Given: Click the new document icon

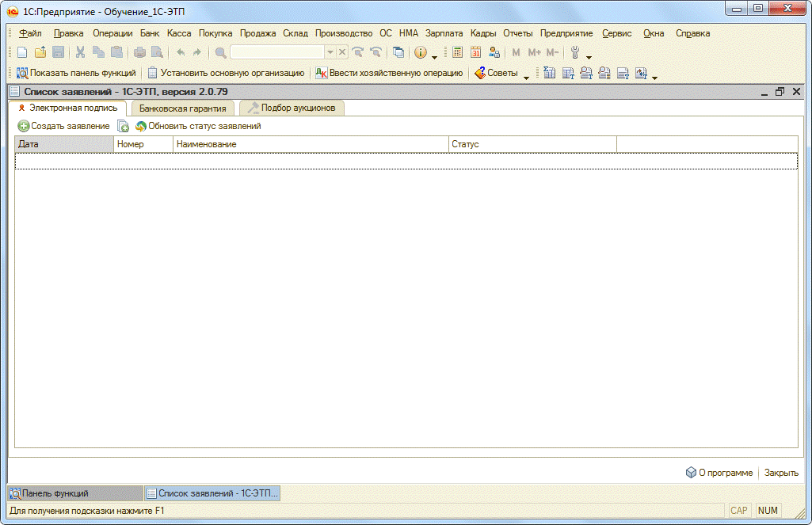Looking at the screenshot, I should coord(21,52).
